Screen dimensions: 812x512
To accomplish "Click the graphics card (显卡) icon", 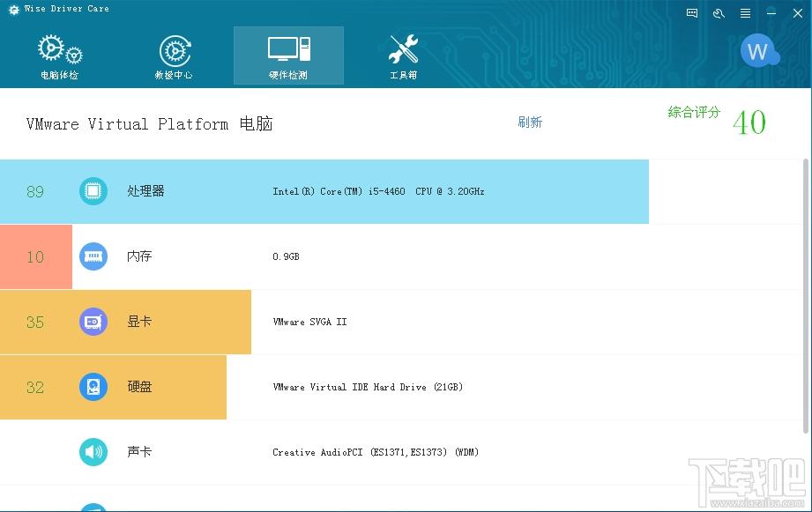I will pyautogui.click(x=93, y=322).
